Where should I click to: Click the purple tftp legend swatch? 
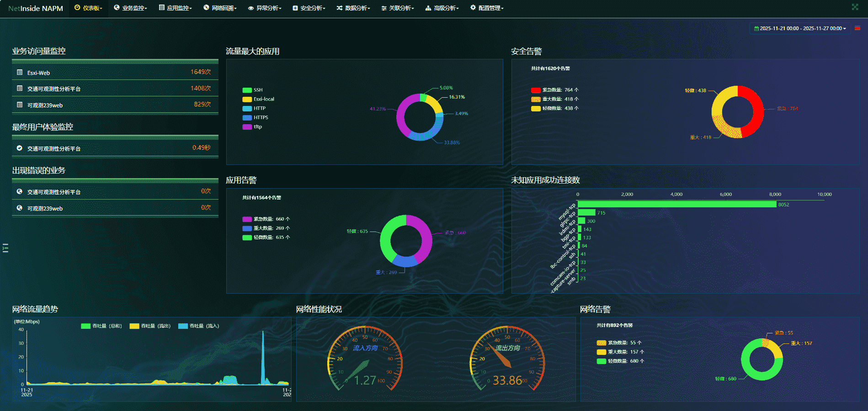tap(247, 127)
